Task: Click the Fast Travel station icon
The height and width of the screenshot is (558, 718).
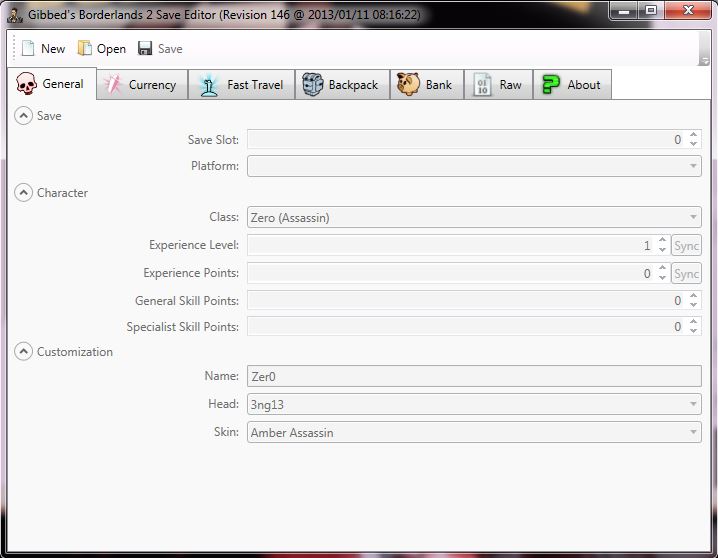Action: pos(209,85)
